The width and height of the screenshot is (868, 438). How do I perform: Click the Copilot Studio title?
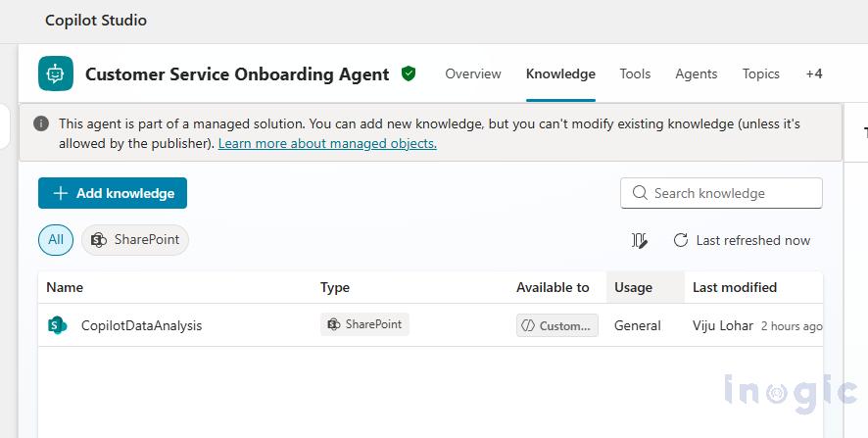pos(96,21)
